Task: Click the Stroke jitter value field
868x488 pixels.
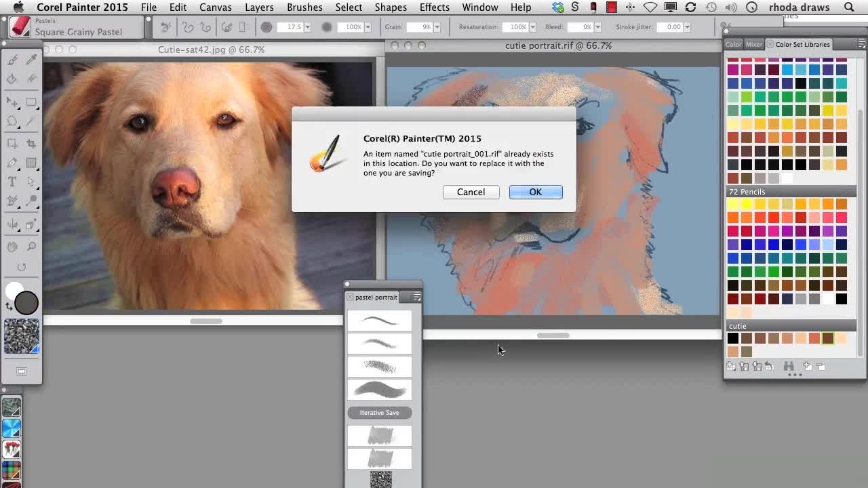Action: pos(669,27)
